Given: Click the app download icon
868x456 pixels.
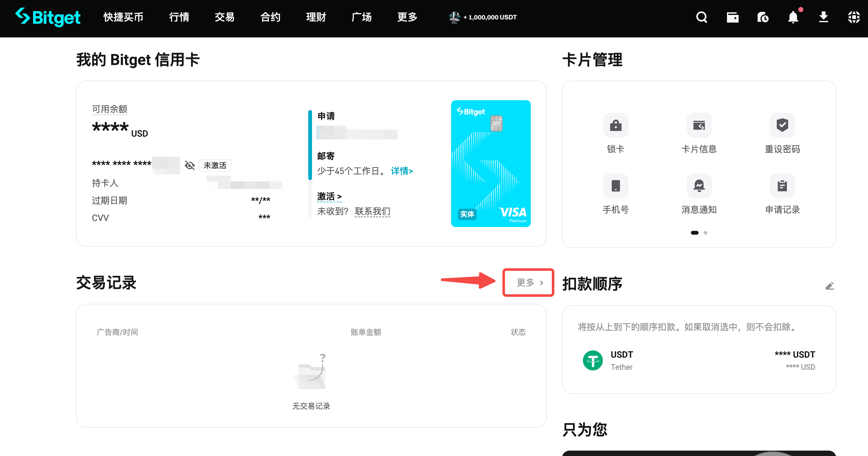Looking at the screenshot, I should pos(824,17).
